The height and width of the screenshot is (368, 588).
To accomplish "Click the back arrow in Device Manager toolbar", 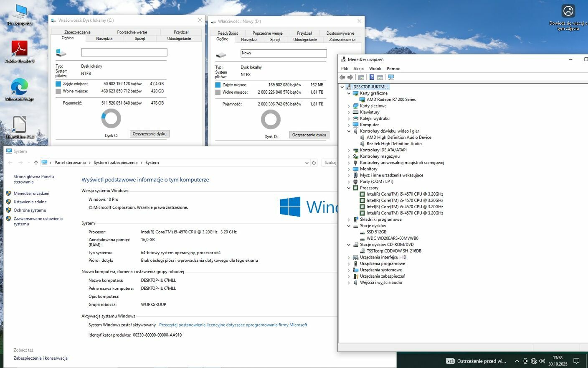I will tap(342, 77).
